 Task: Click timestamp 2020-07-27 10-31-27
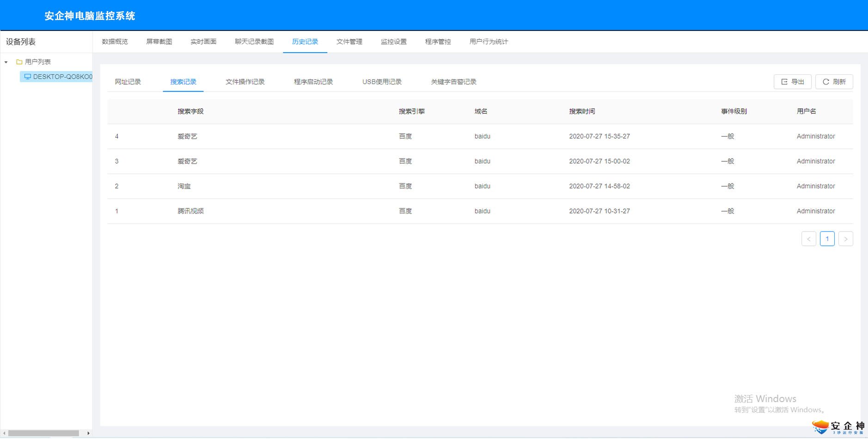599,211
